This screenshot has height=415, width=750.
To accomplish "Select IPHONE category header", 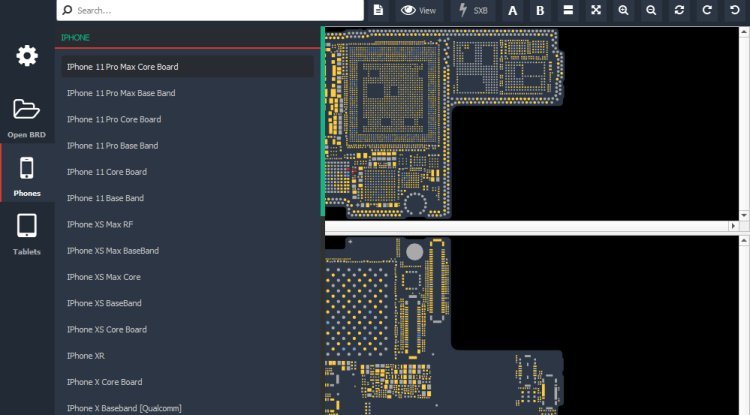I will click(75, 37).
